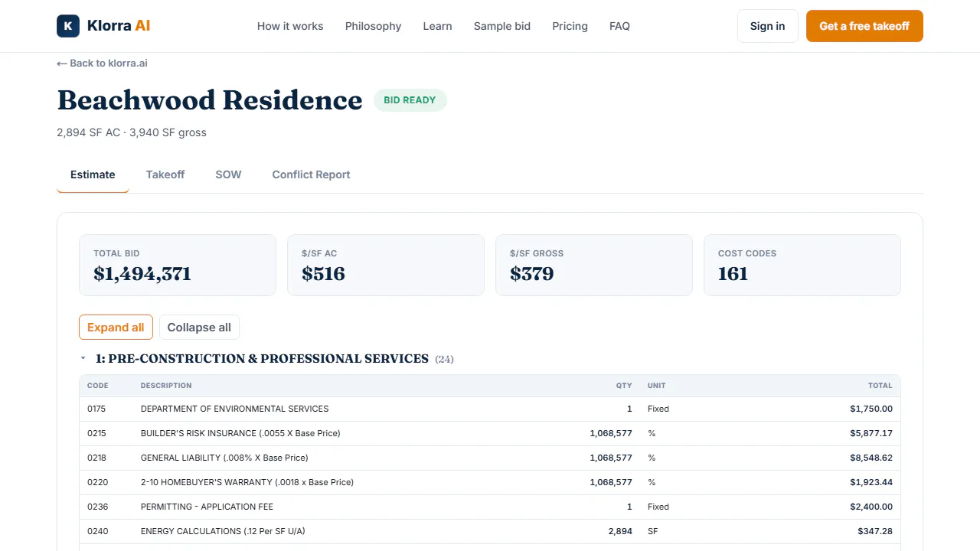Viewport: 980px width, 551px height.
Task: Click the Total Bid $1,494,371 value
Action: tap(142, 274)
